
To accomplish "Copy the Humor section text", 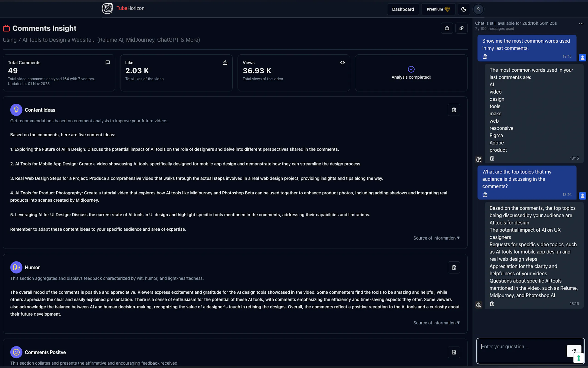I will (454, 267).
